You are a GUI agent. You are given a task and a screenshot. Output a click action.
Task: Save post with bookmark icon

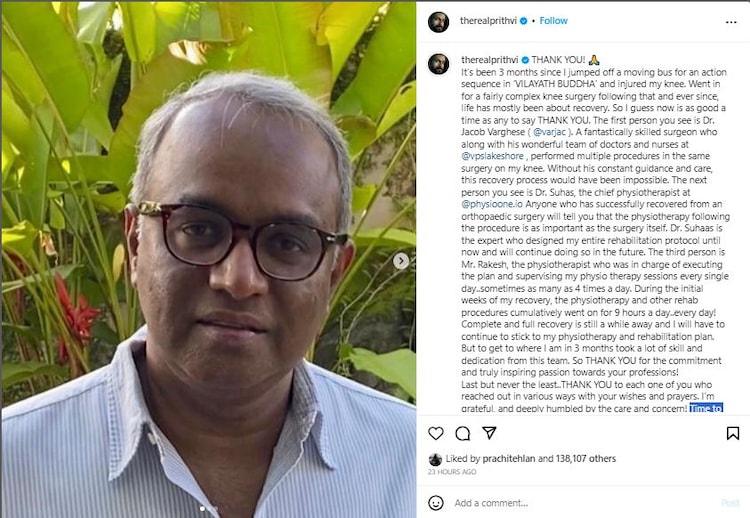point(732,433)
